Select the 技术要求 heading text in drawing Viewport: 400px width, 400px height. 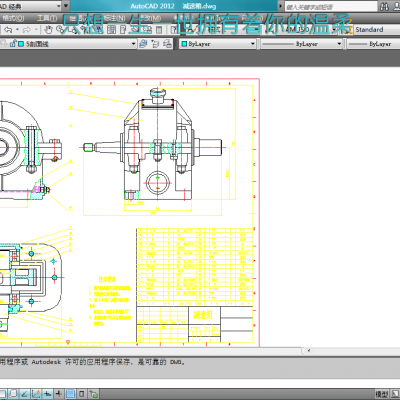point(107,279)
